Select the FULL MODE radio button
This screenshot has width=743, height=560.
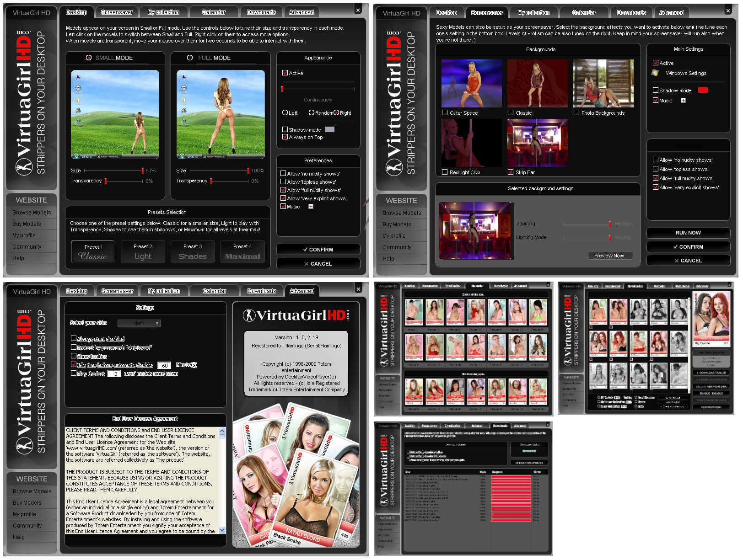tap(190, 58)
